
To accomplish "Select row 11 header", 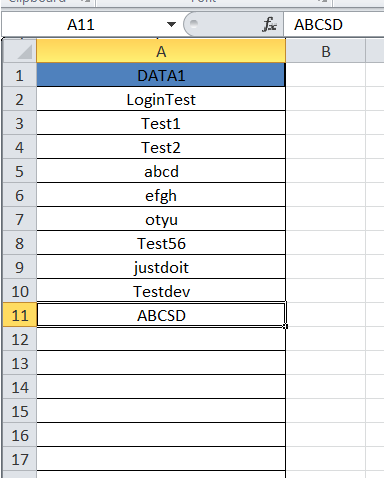I will point(19,315).
